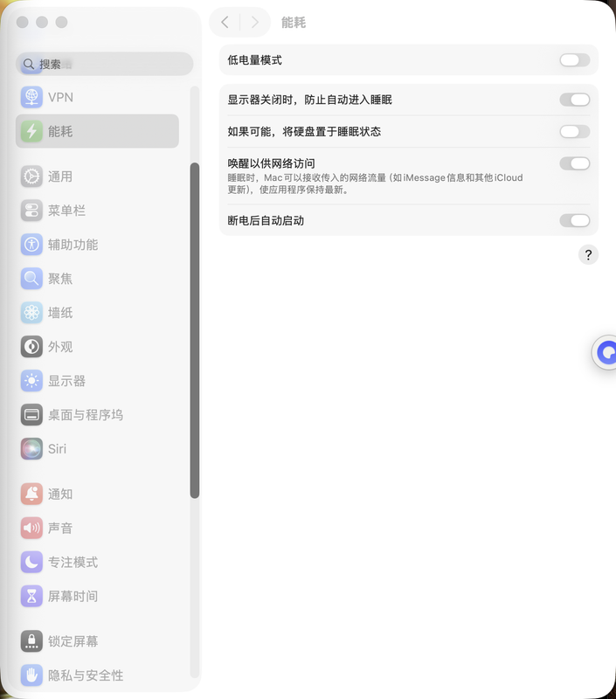The image size is (616, 699).
Task: Click the 低电量模式 label text
Action: pyautogui.click(x=254, y=59)
